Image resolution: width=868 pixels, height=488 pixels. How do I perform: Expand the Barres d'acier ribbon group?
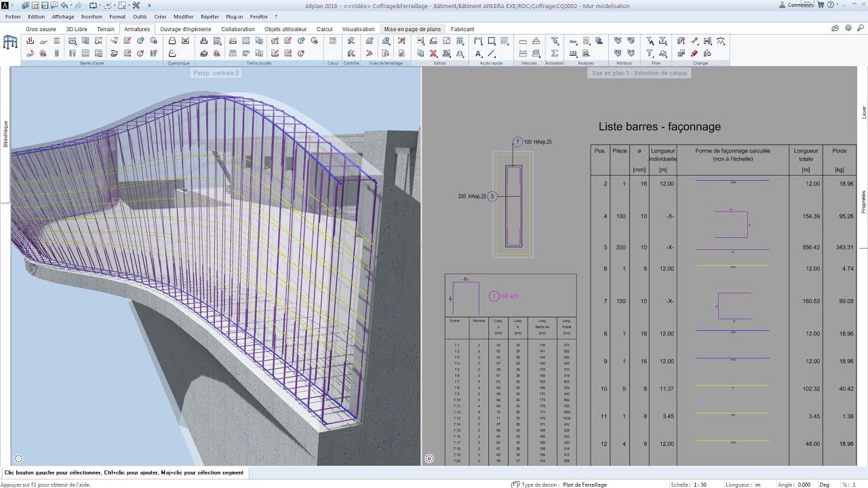click(92, 63)
